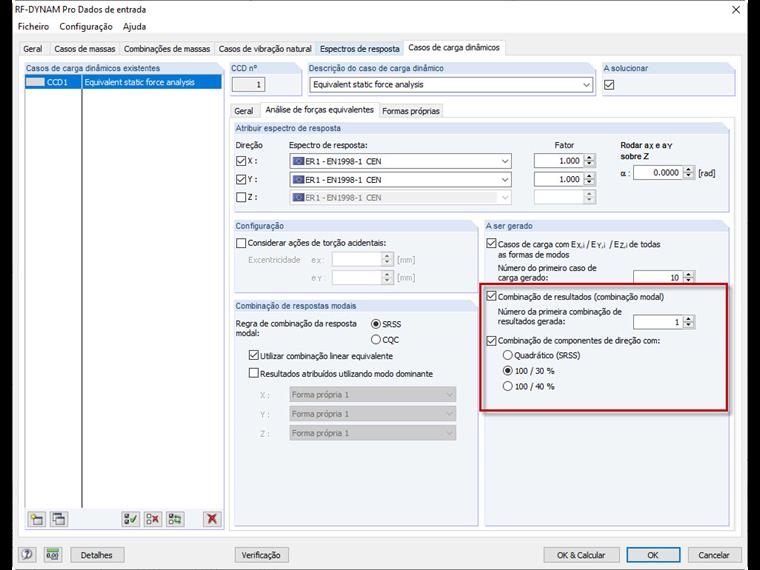The width and height of the screenshot is (760, 570).
Task: Enable 'Resultados atribuídos utilizando modo dominante'
Action: tap(253, 373)
